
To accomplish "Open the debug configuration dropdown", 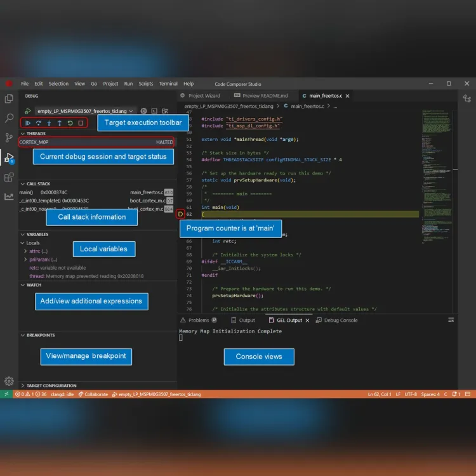I will point(85,111).
